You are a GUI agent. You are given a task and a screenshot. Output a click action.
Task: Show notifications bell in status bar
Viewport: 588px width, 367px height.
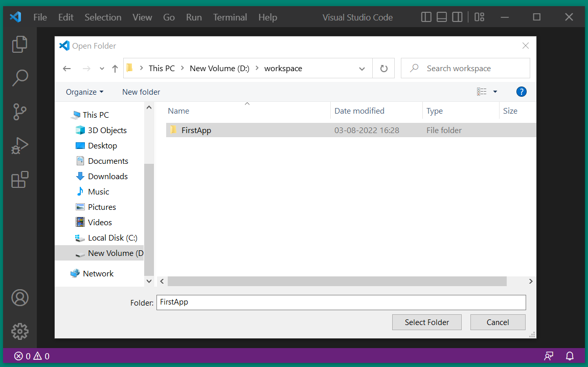click(x=570, y=356)
